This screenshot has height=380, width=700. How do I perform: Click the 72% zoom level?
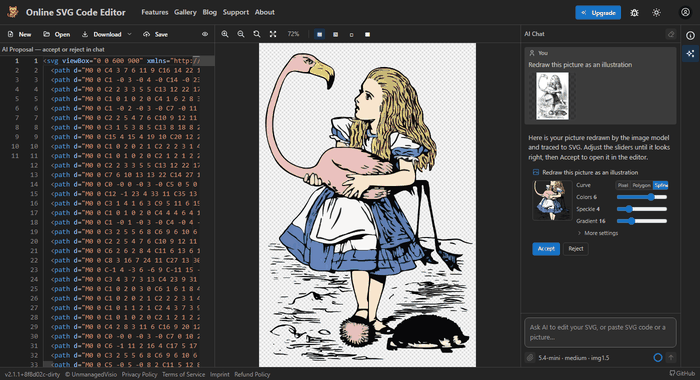(x=293, y=34)
